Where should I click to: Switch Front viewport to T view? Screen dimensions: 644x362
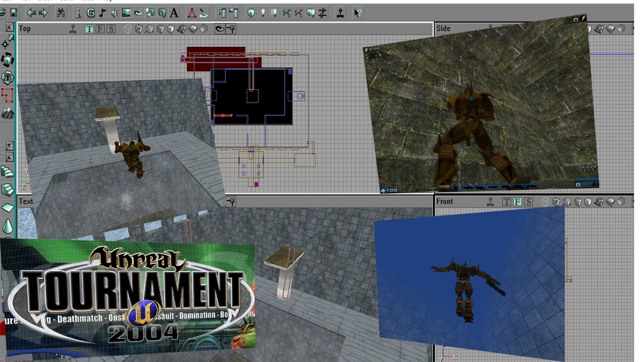click(507, 202)
